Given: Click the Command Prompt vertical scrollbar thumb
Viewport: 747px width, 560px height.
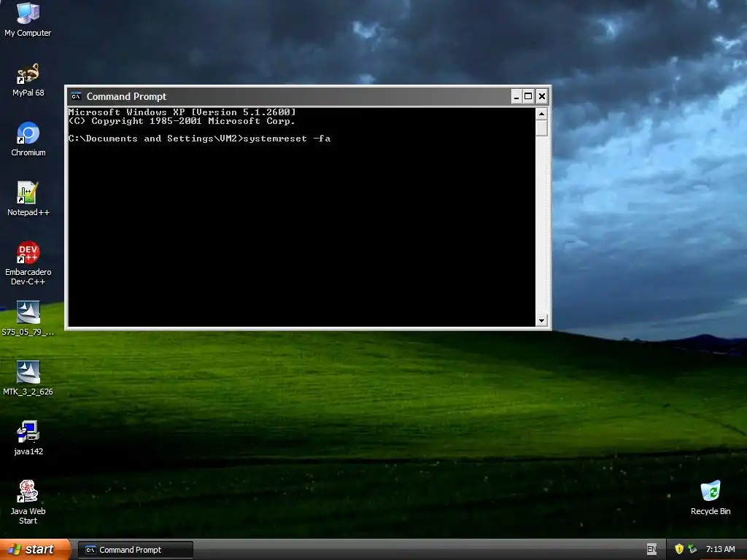Looking at the screenshot, I should point(541,128).
